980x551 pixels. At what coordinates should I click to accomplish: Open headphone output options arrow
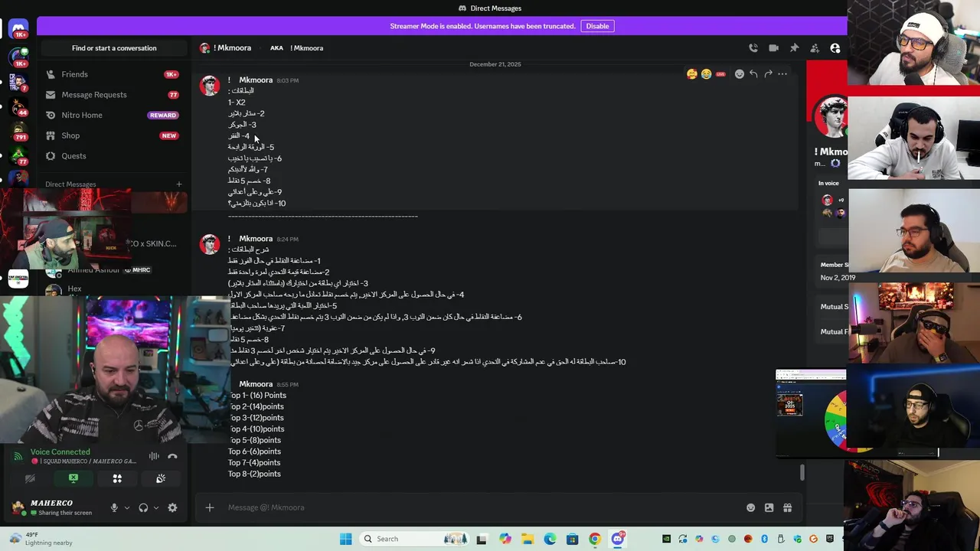point(156,507)
